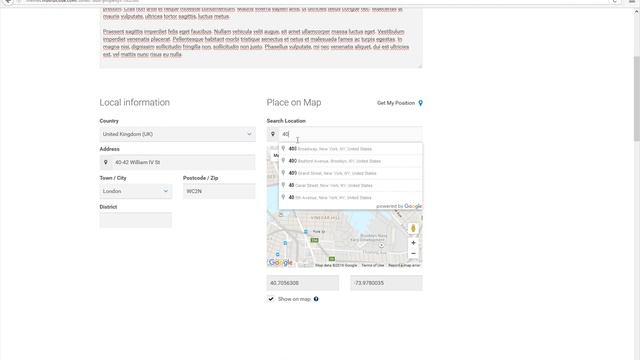Click pin icon beside the Canal Street suggestion
Screen dimensions: 640x360
(x=283, y=185)
